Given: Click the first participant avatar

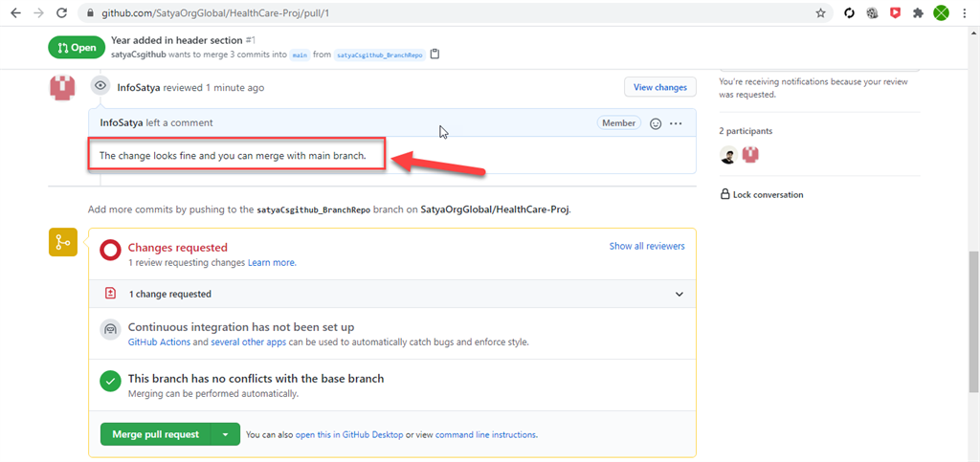Looking at the screenshot, I should point(728,155).
